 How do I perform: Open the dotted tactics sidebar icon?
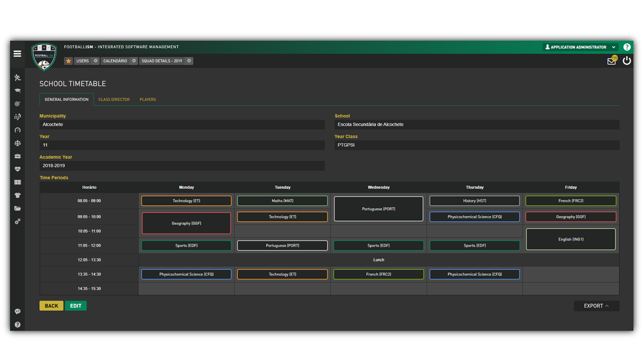pos(18,117)
